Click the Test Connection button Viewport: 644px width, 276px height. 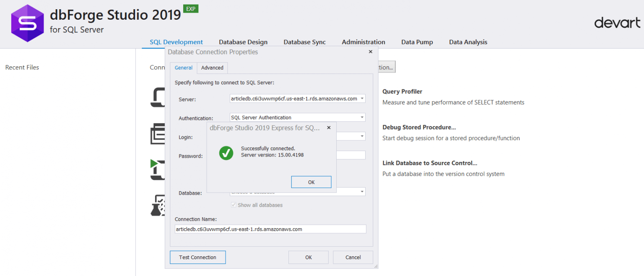coord(197,257)
